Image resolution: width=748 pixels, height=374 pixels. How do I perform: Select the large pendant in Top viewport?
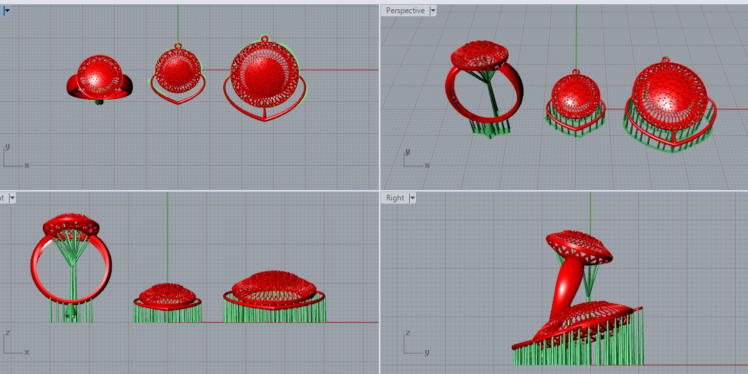[x=265, y=78]
